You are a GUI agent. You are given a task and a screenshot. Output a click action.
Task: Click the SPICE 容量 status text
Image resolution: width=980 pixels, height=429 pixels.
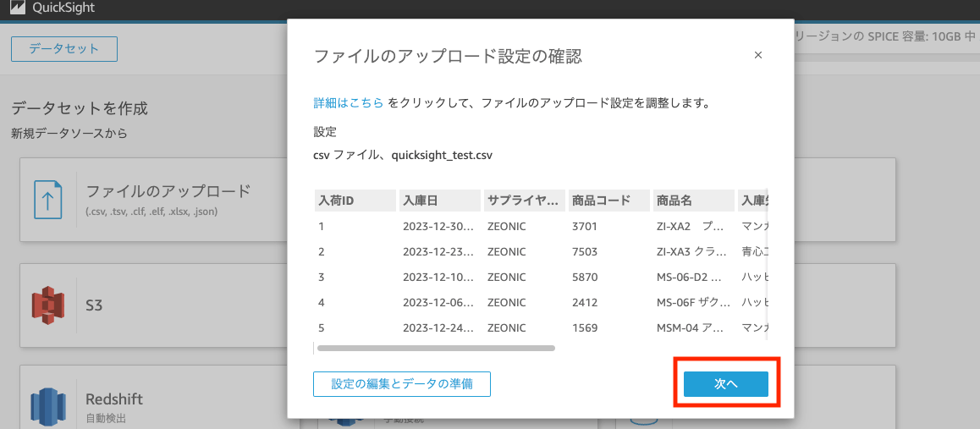884,36
